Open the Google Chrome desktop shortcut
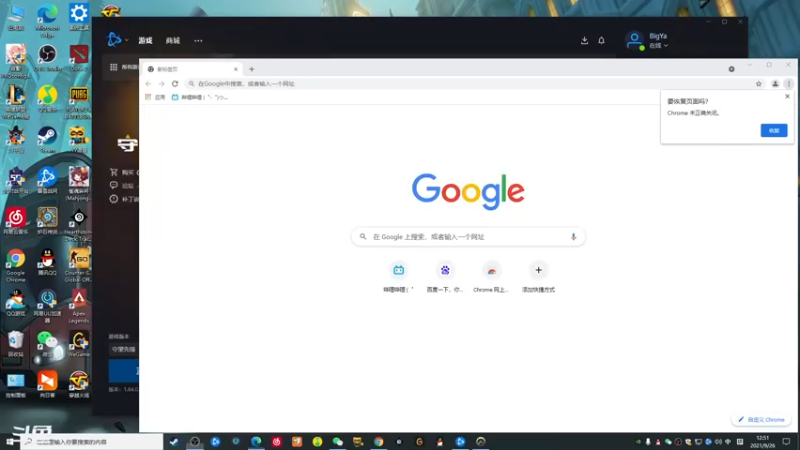The image size is (800, 450). (16, 265)
